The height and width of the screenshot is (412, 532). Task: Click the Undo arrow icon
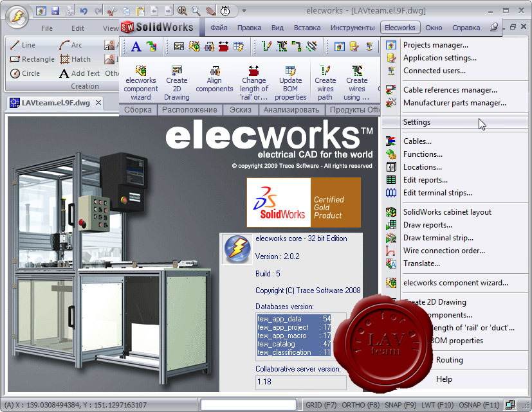[x=84, y=11]
